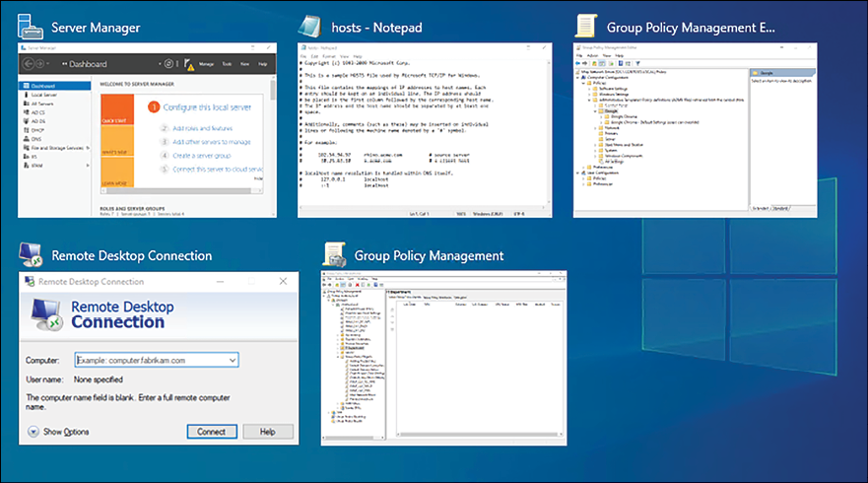Image resolution: width=868 pixels, height=483 pixels.
Task: Click Create a server group link
Action: tap(202, 156)
